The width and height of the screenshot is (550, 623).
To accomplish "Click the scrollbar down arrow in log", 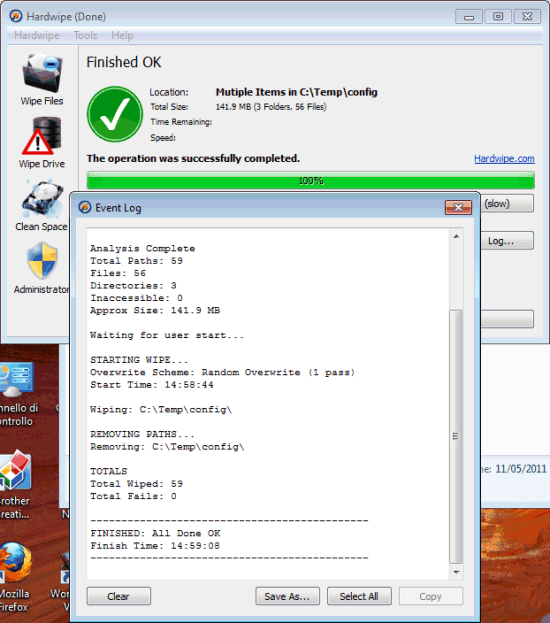I will [x=456, y=572].
